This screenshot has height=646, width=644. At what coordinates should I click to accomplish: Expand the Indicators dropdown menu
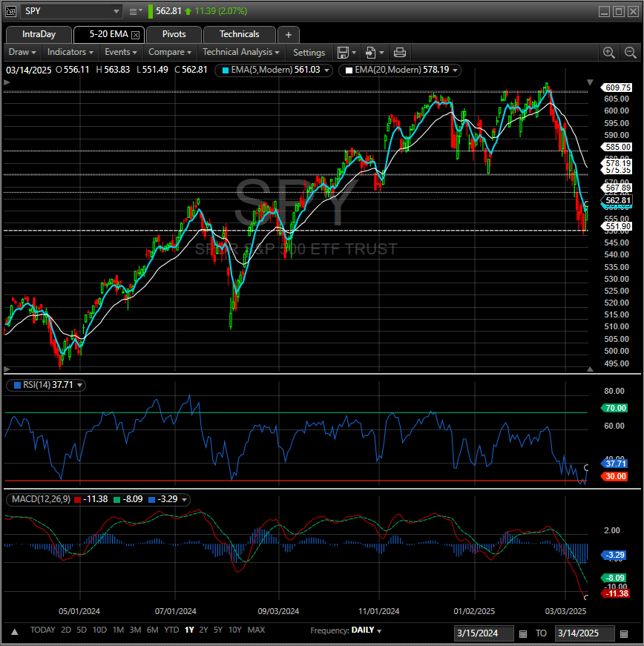[70, 52]
